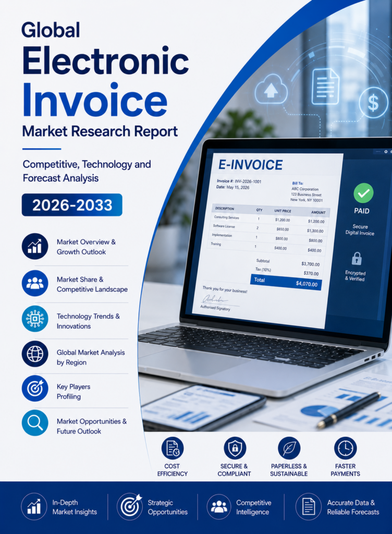Click the 'Thank you for your business!' line
Image resolution: width=392 pixels, height=534 pixels.
pyautogui.click(x=225, y=289)
